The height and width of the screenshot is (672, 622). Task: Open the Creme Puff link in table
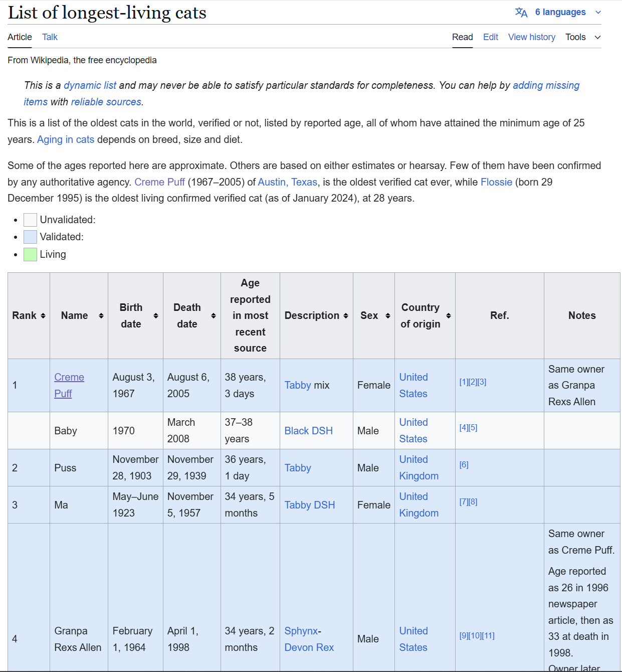69,377
